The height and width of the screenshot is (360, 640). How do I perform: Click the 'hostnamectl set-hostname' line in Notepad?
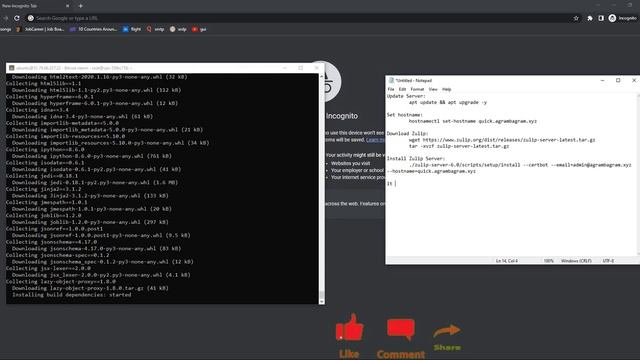click(x=473, y=121)
